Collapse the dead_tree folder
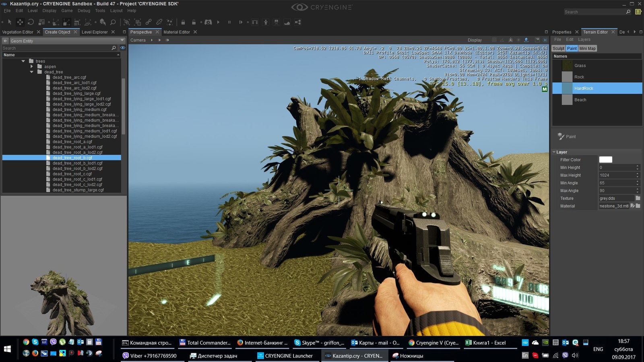The height and width of the screenshot is (362, 644). coord(31,72)
